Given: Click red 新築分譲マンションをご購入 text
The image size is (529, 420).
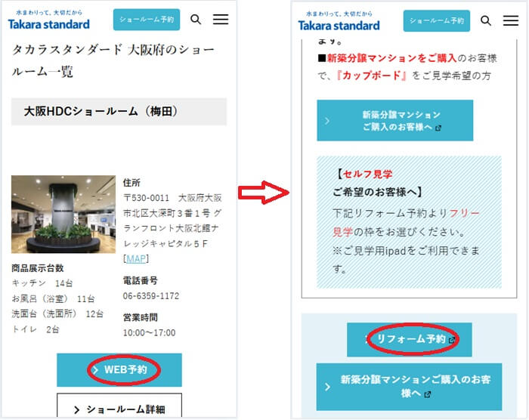Looking at the screenshot, I should [391, 58].
